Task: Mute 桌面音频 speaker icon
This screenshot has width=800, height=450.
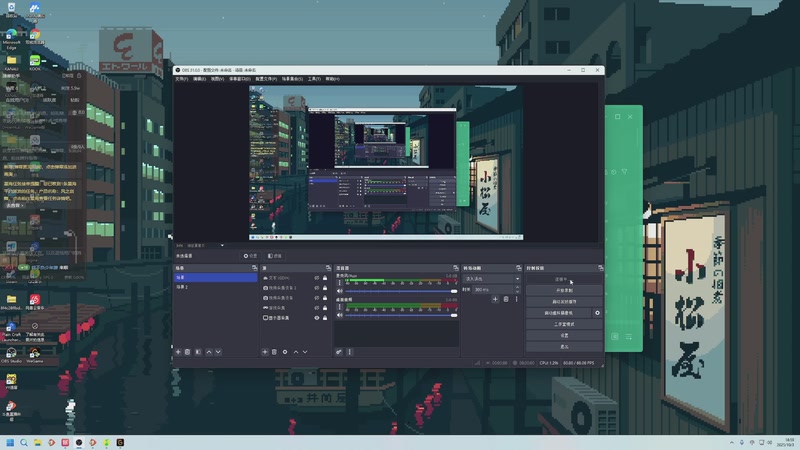Action: coord(340,315)
